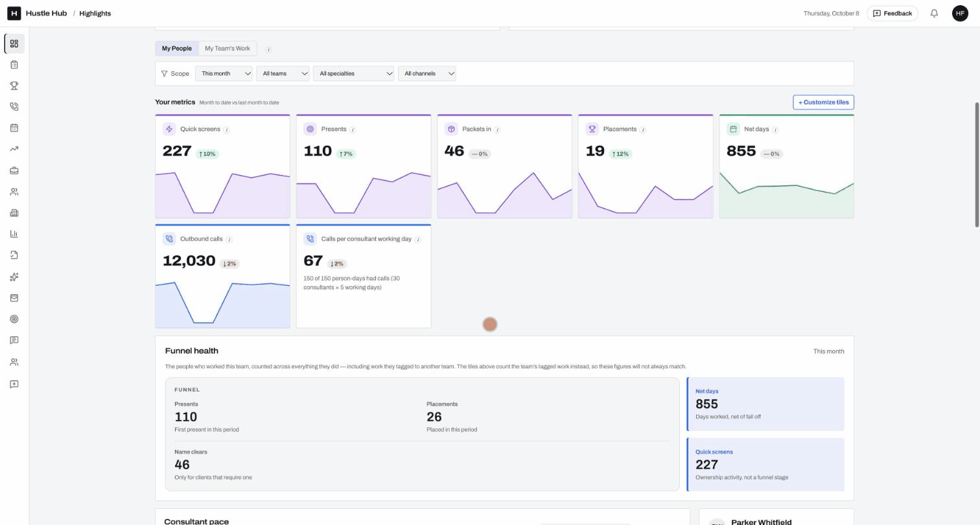The height and width of the screenshot is (525, 980).
Task: Open the All channels dropdown
Action: click(x=427, y=73)
